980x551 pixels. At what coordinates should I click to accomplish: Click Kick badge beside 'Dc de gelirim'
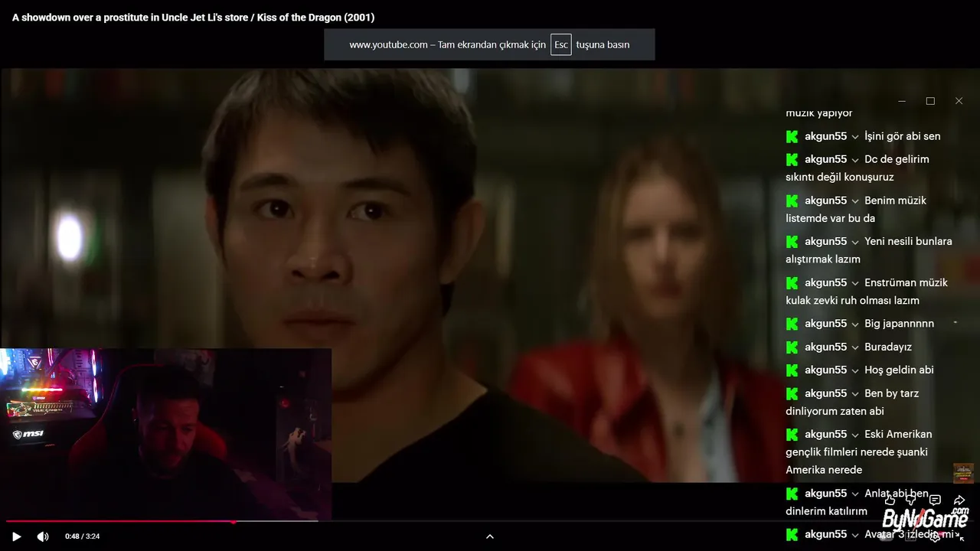click(792, 159)
